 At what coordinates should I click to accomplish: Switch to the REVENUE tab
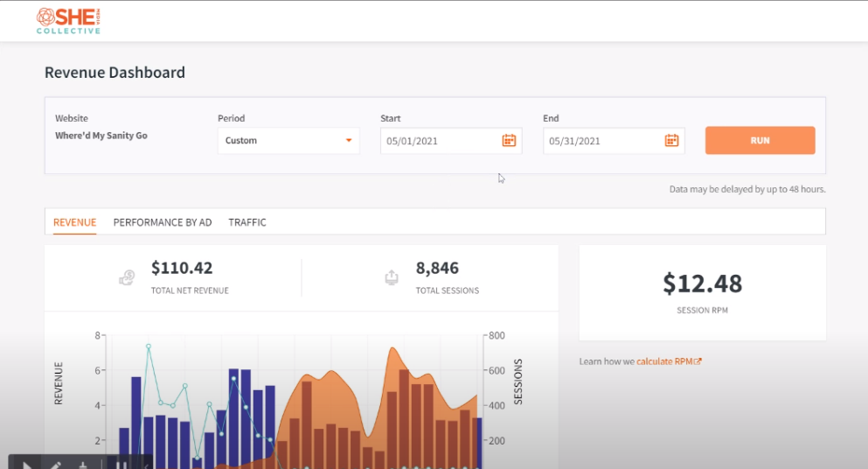(74, 222)
